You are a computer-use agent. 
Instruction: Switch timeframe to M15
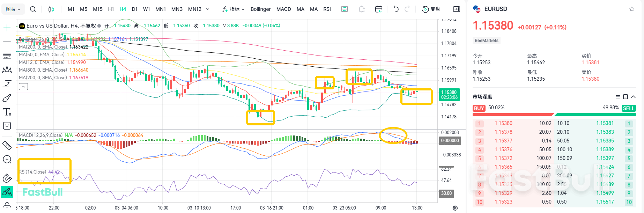(98, 9)
